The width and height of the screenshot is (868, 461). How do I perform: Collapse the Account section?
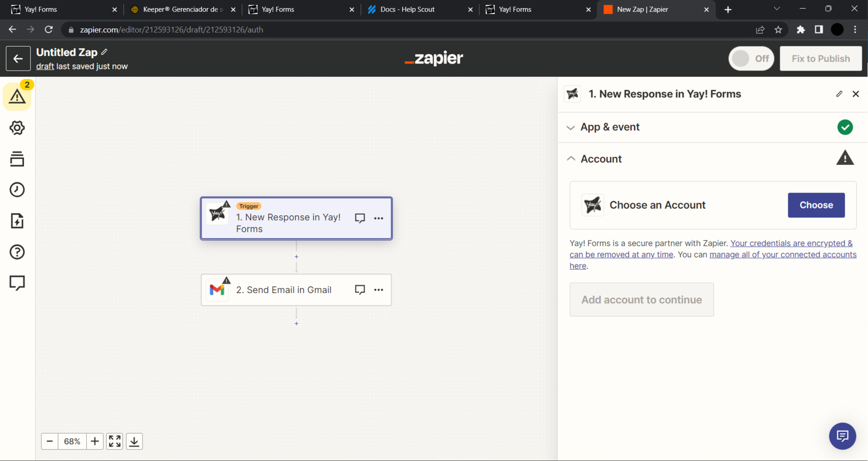click(601, 159)
